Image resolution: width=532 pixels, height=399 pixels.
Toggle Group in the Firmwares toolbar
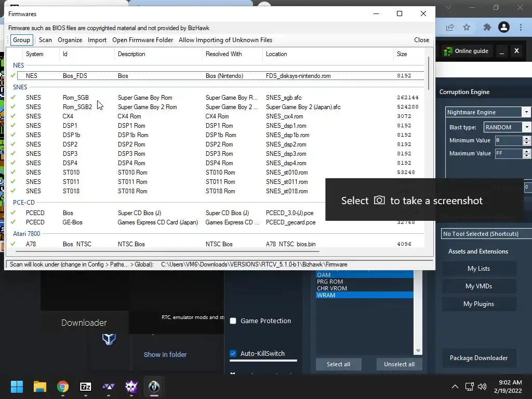(x=22, y=40)
